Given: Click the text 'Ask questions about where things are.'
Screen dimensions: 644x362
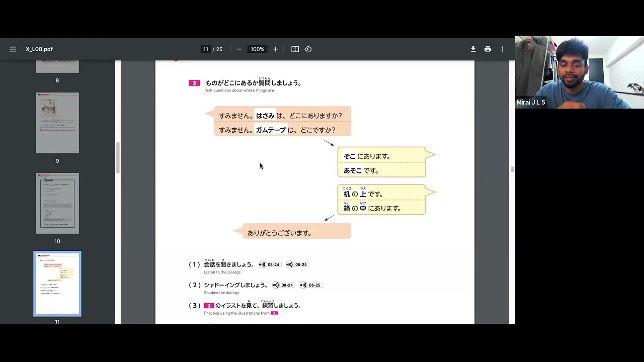Looking at the screenshot, I should coord(240,90).
